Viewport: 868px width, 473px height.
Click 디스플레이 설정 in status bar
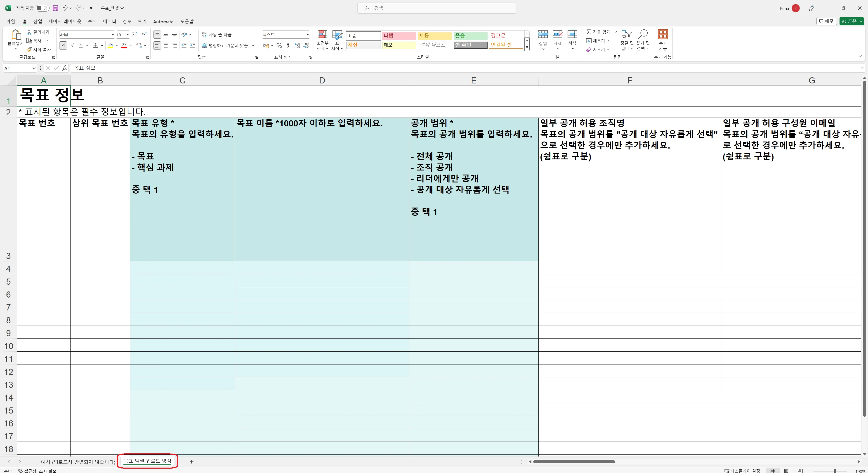point(742,471)
